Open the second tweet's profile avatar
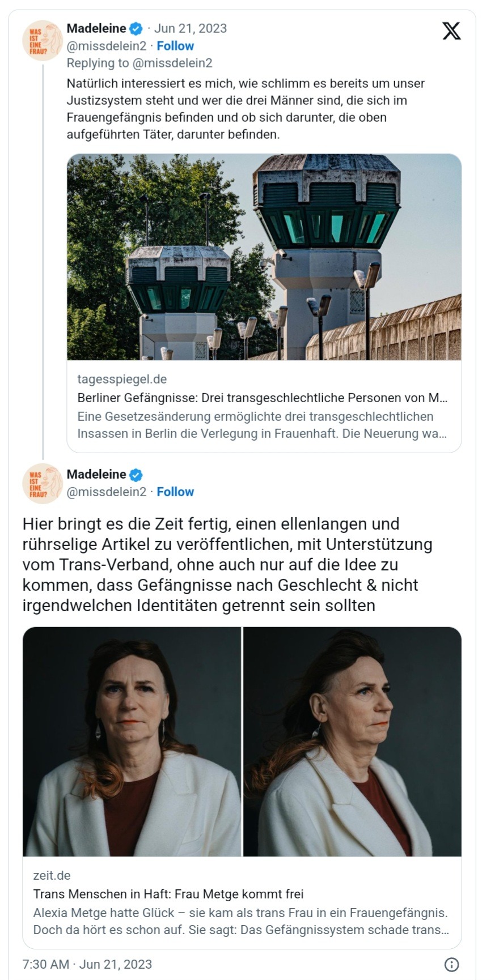 click(x=43, y=484)
